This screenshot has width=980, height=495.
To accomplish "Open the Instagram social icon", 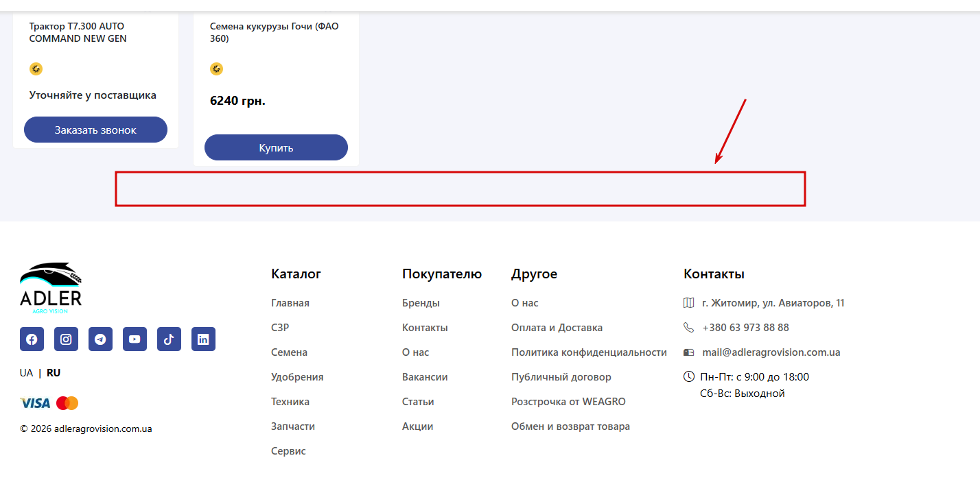I will (x=66, y=339).
